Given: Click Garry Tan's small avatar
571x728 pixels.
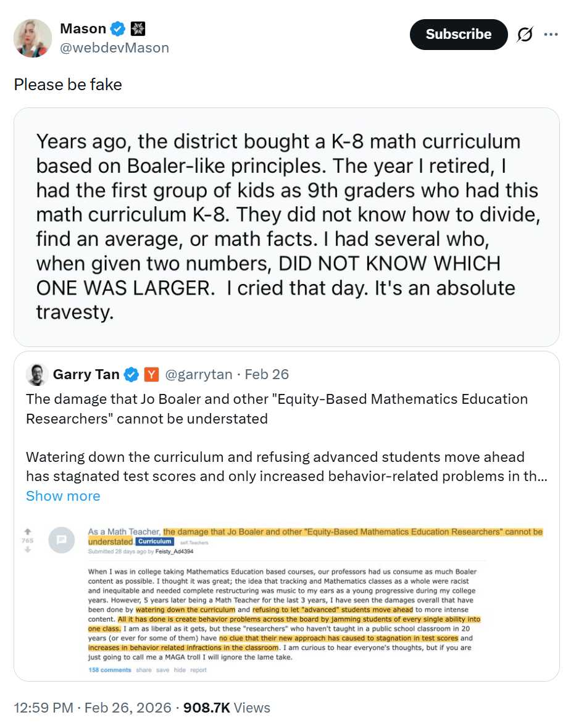Looking at the screenshot, I should [36, 374].
